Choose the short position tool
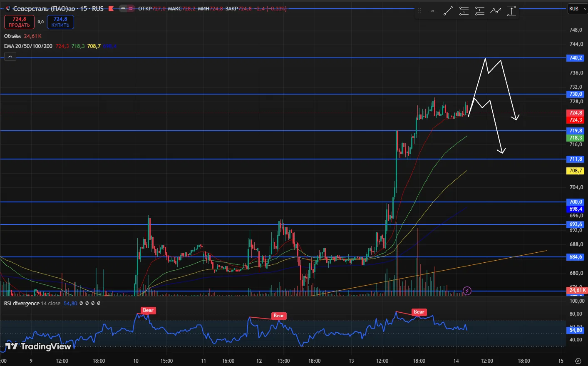 pos(464,11)
